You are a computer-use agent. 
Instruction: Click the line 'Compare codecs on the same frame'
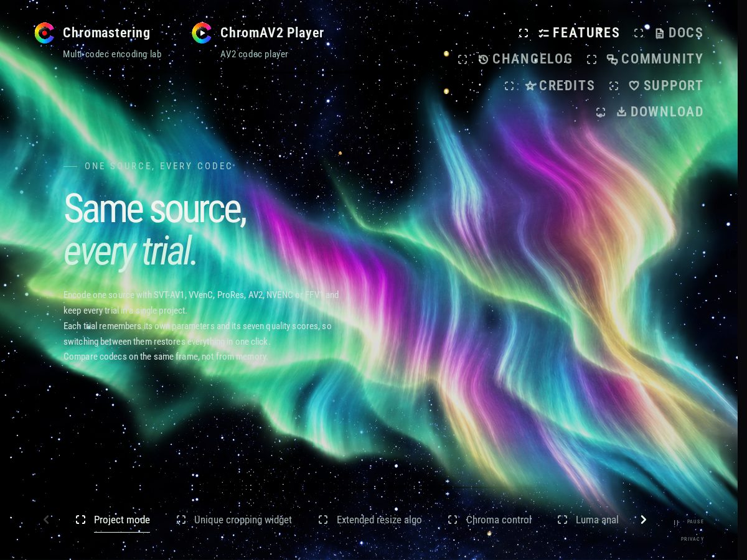click(166, 357)
